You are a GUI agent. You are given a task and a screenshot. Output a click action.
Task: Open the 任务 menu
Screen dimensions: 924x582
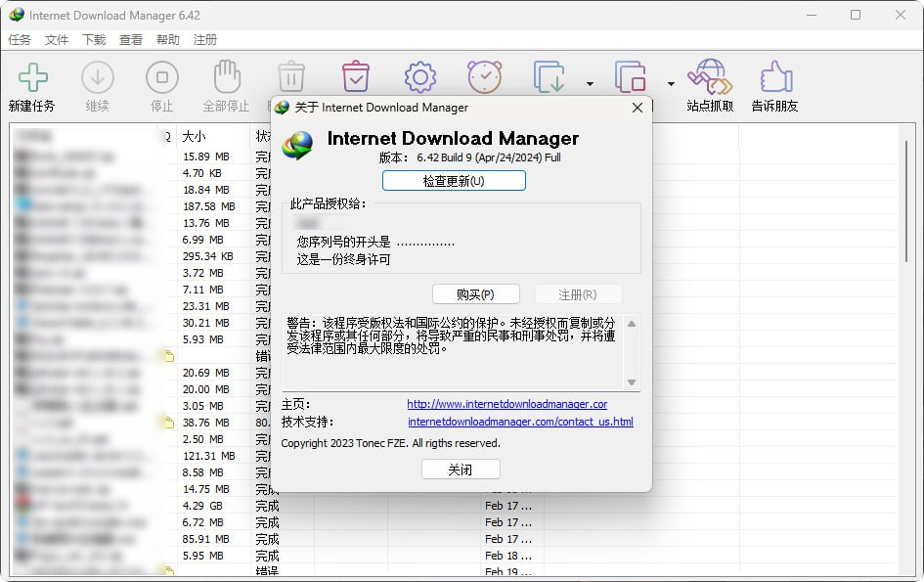point(20,40)
